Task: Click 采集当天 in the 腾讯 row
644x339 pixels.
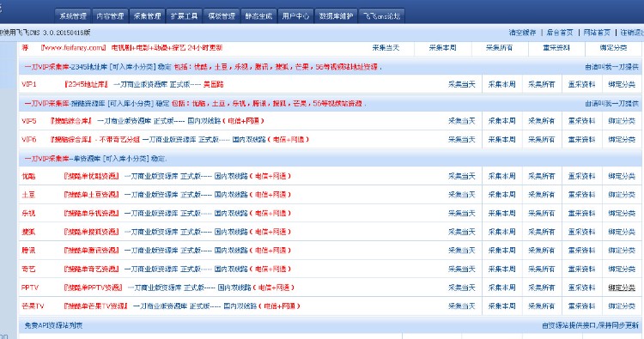Action: [x=462, y=251]
